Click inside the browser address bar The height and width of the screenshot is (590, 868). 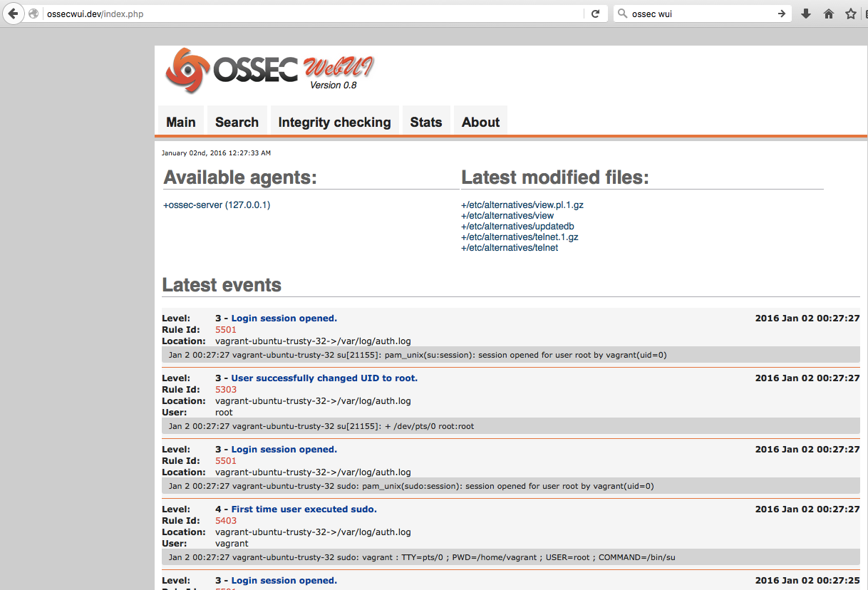click(285, 13)
